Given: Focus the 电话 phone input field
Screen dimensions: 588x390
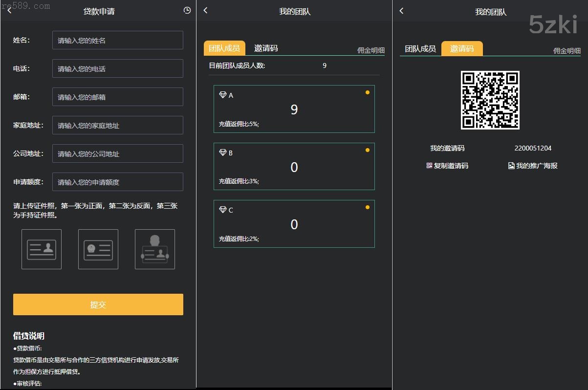Looking at the screenshot, I should (117, 68).
